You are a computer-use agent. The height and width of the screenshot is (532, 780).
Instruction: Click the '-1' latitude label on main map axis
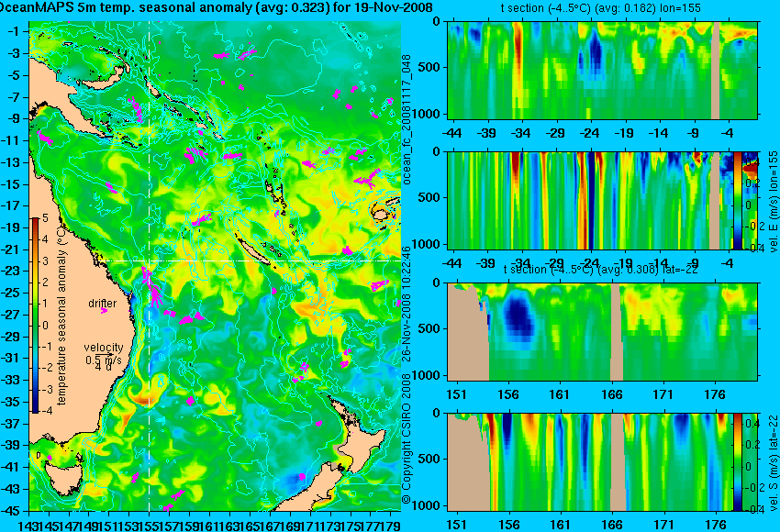tap(14, 31)
